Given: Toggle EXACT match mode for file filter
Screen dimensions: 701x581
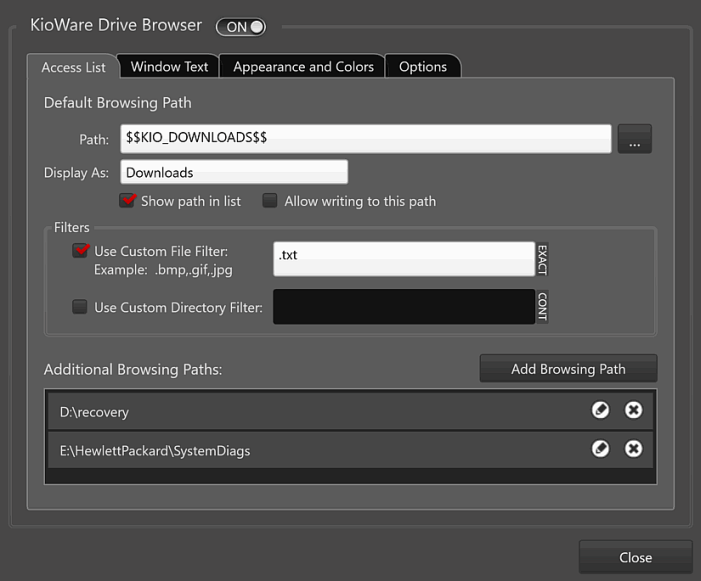Looking at the screenshot, I should pyautogui.click(x=542, y=259).
